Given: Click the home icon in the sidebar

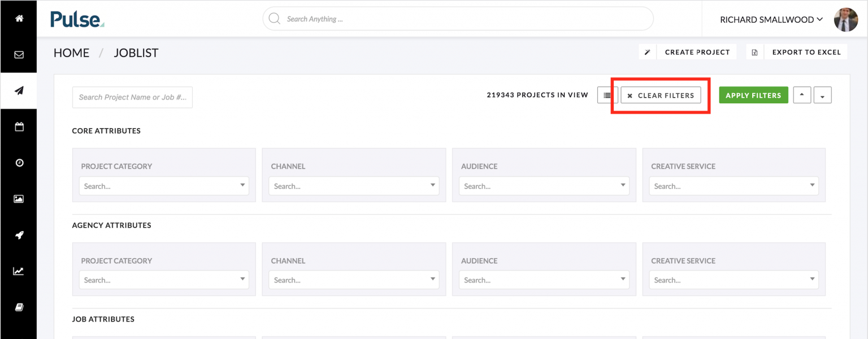Looking at the screenshot, I should tap(19, 19).
